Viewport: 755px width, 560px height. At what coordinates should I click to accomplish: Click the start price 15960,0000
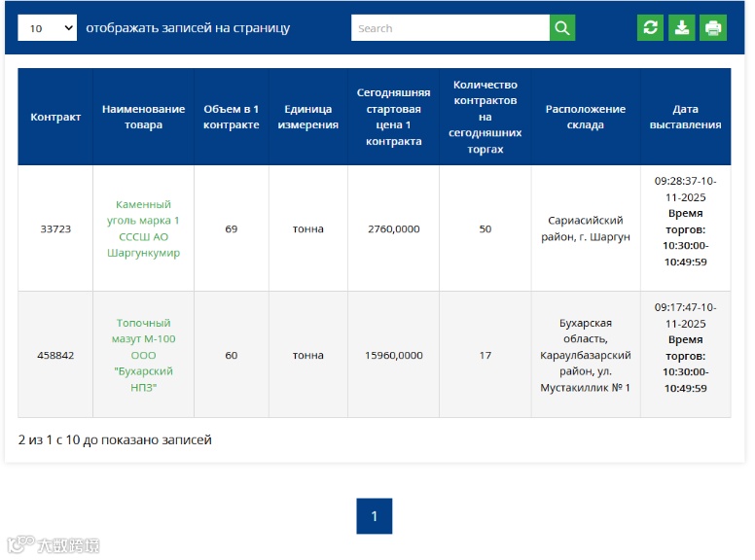tap(393, 355)
